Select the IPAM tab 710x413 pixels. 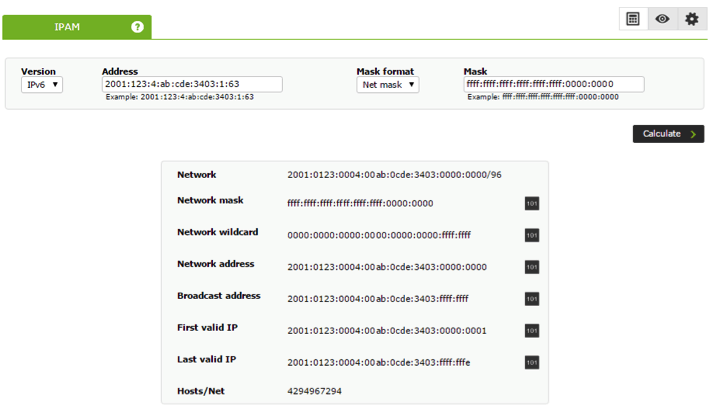[x=77, y=27]
